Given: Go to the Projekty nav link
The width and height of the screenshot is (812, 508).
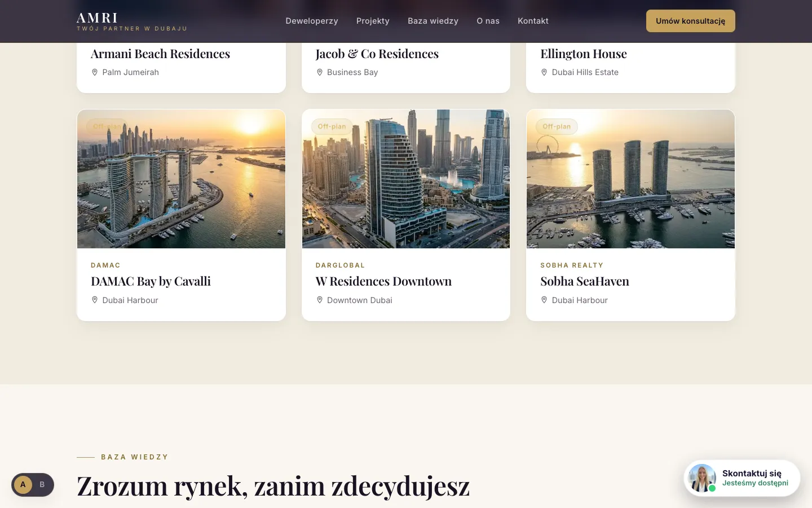Looking at the screenshot, I should click(x=373, y=21).
